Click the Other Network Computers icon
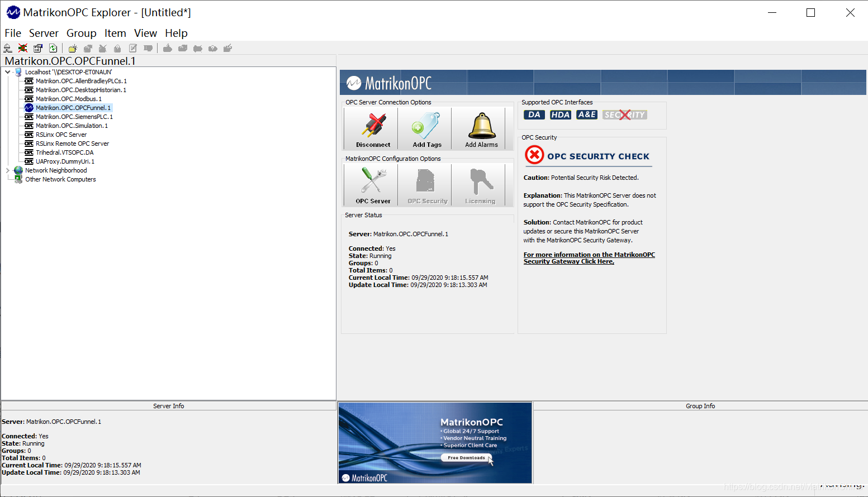 pos(18,179)
